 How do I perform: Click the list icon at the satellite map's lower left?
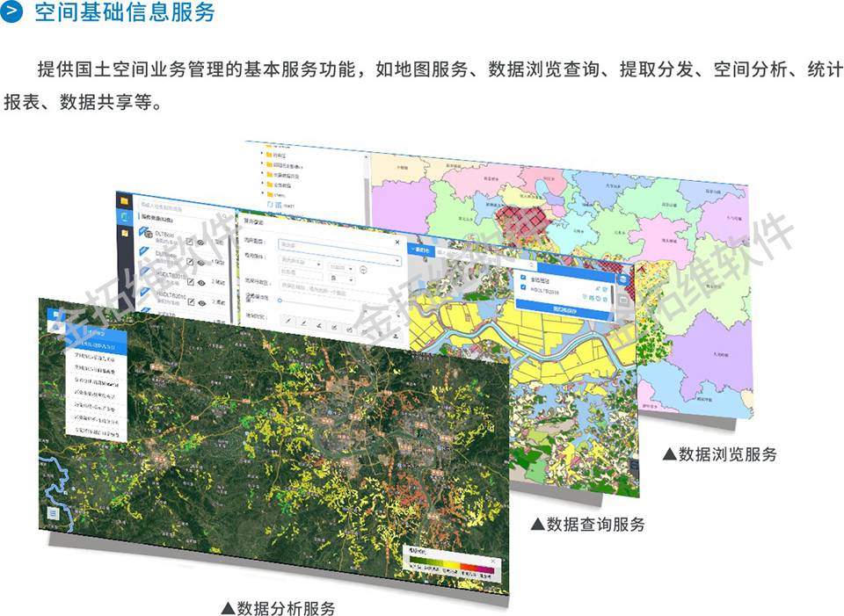53,514
